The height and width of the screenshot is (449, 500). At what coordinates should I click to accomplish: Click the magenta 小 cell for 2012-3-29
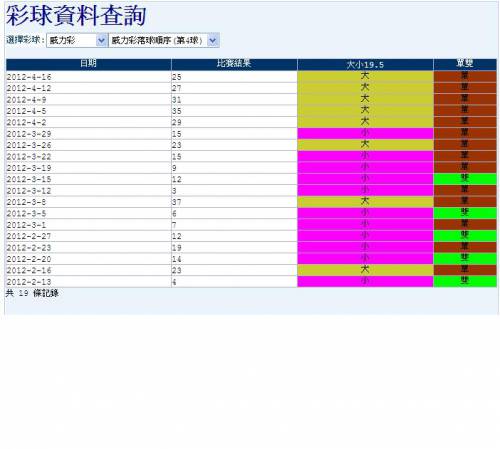coord(365,134)
